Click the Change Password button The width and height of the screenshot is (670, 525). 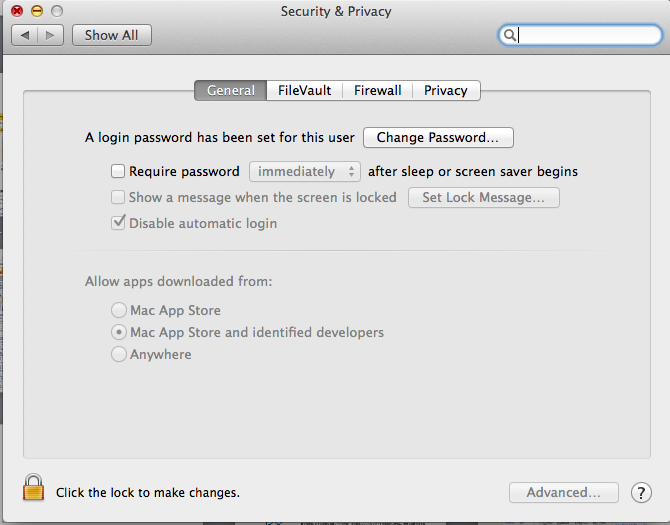438,138
